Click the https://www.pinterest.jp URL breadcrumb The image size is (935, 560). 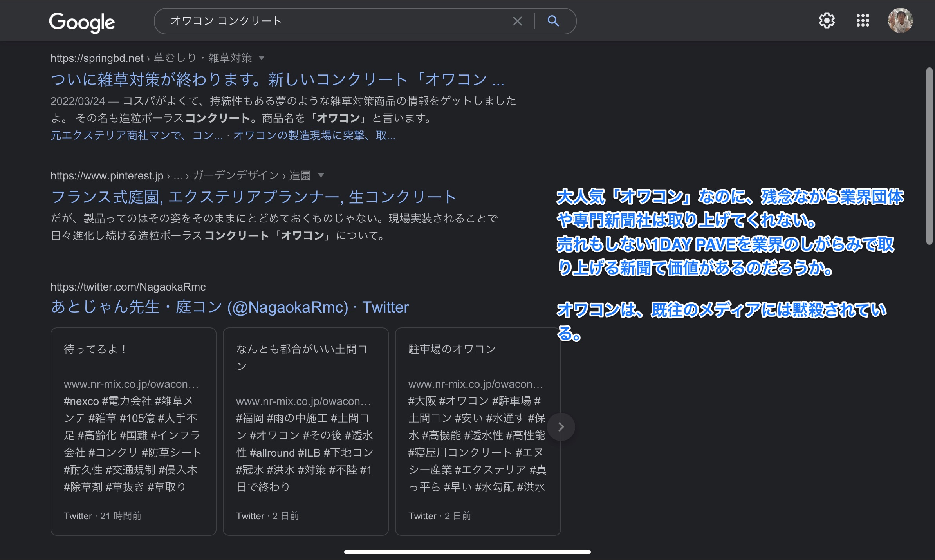click(x=107, y=175)
